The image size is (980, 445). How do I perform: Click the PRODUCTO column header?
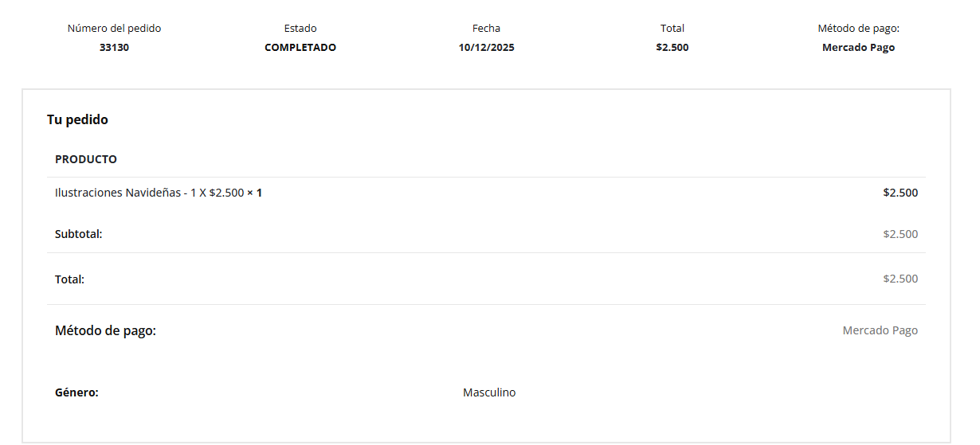86,159
